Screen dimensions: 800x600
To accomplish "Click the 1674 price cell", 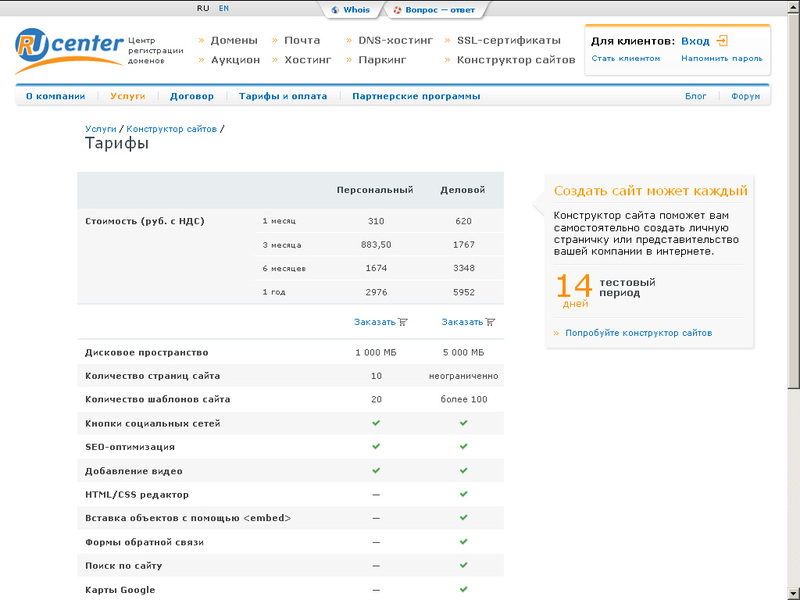I will point(376,268).
